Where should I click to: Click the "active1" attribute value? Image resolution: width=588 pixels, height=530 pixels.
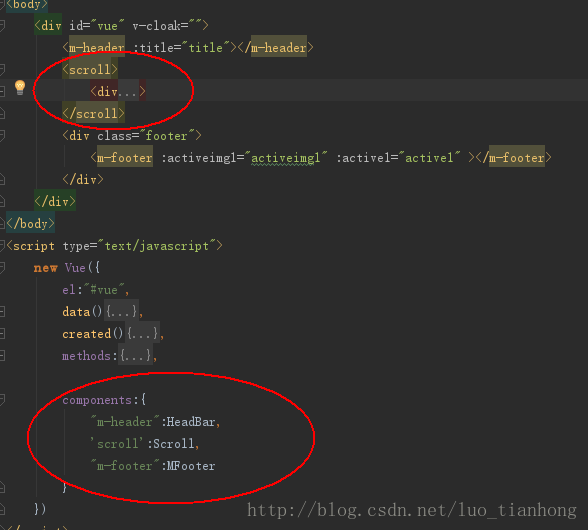(x=429, y=158)
